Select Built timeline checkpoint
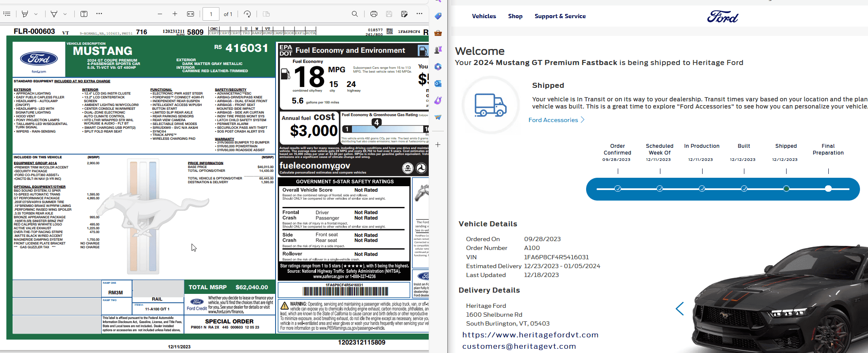 [744, 189]
